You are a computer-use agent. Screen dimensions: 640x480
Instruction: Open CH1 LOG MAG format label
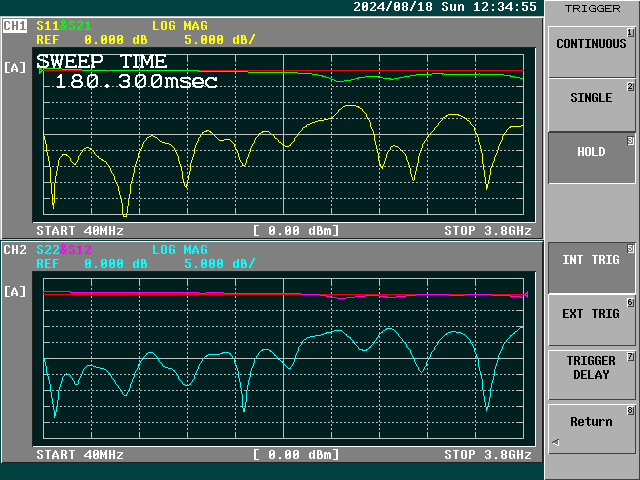click(180, 25)
